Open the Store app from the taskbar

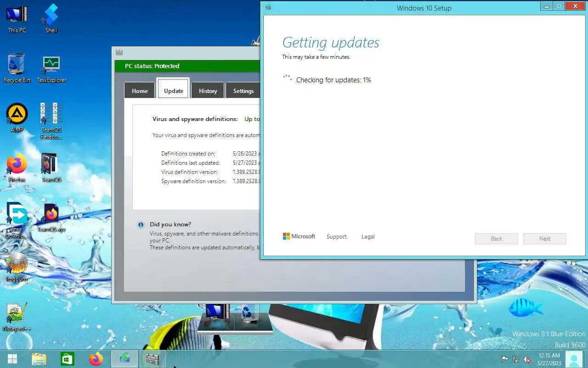68,359
